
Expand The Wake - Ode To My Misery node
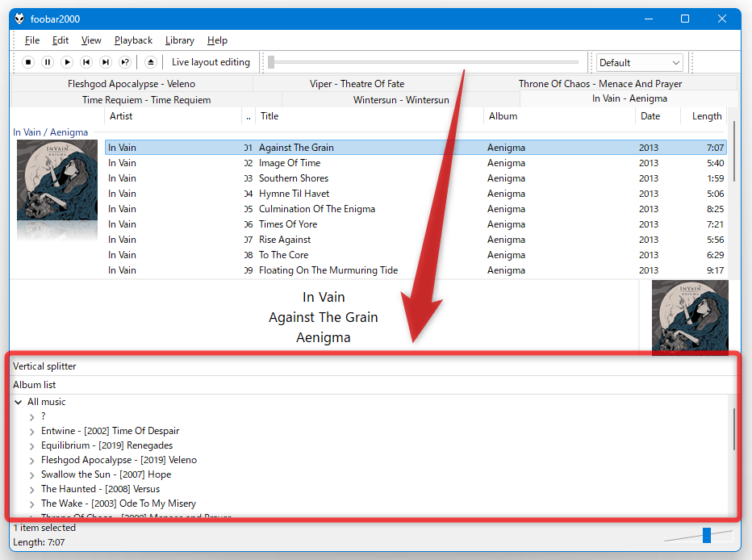coord(31,504)
